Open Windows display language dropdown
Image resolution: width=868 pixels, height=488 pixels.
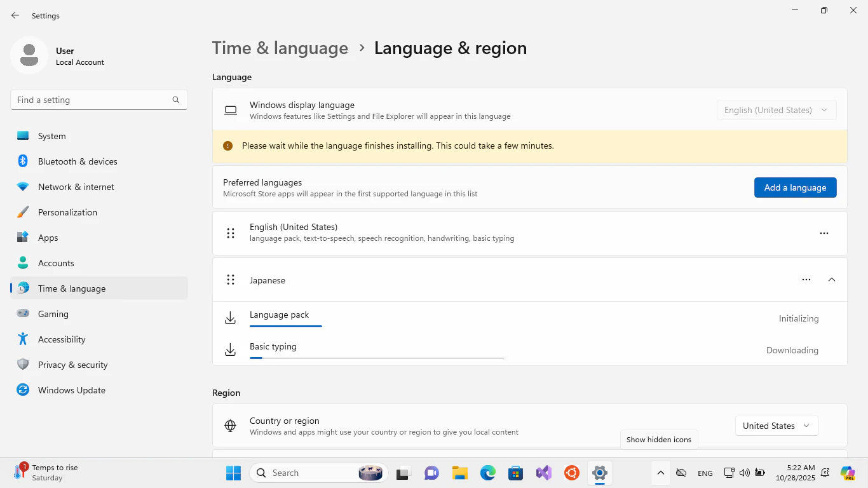tap(776, 110)
